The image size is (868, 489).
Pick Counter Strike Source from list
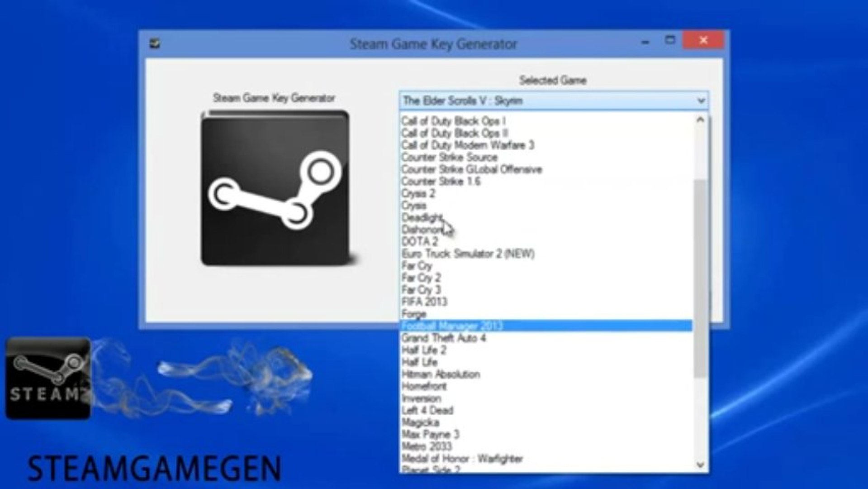click(450, 157)
